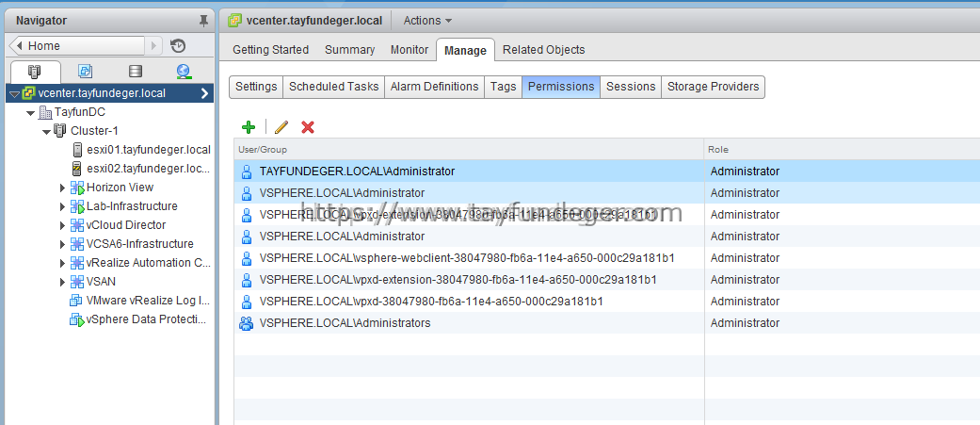Viewport: 980px width, 425px height.
Task: Switch to the Alarm Definitions sub-tab
Action: pos(434,87)
